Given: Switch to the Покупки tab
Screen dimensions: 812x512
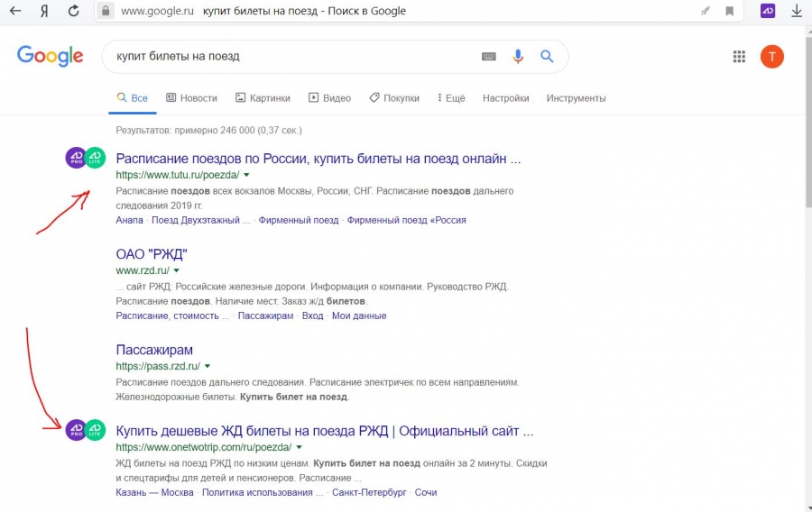Looking at the screenshot, I should 394,97.
